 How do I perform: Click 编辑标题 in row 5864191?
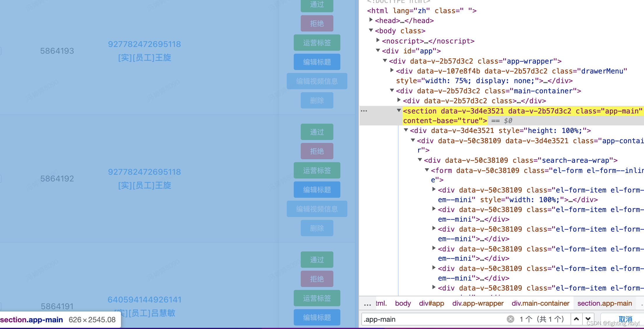[x=317, y=317]
